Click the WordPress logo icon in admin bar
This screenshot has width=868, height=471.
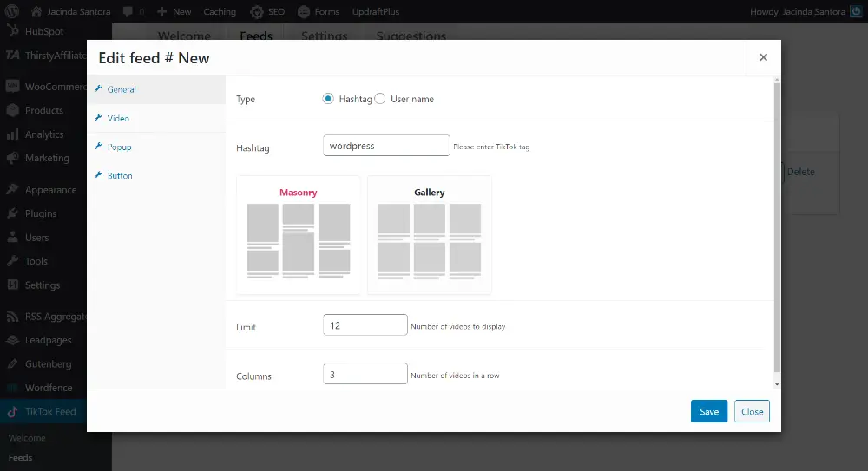11,11
